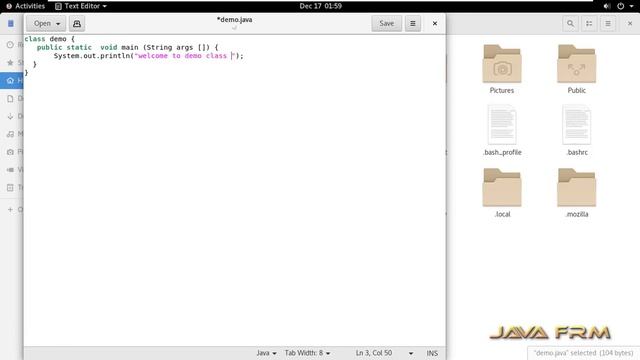This screenshot has width=640, height=360.
Task: Open the clock and calendar Dec 17 01:59
Action: pyautogui.click(x=320, y=6)
